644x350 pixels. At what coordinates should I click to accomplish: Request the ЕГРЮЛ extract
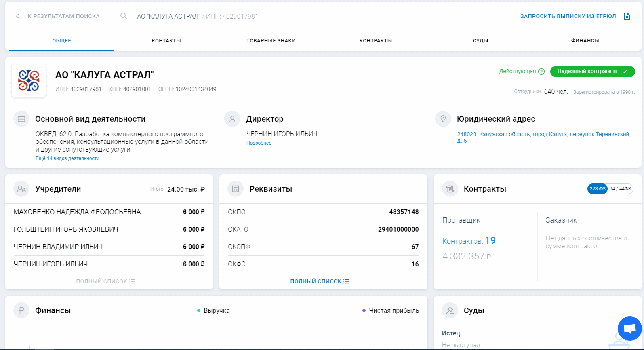[568, 16]
